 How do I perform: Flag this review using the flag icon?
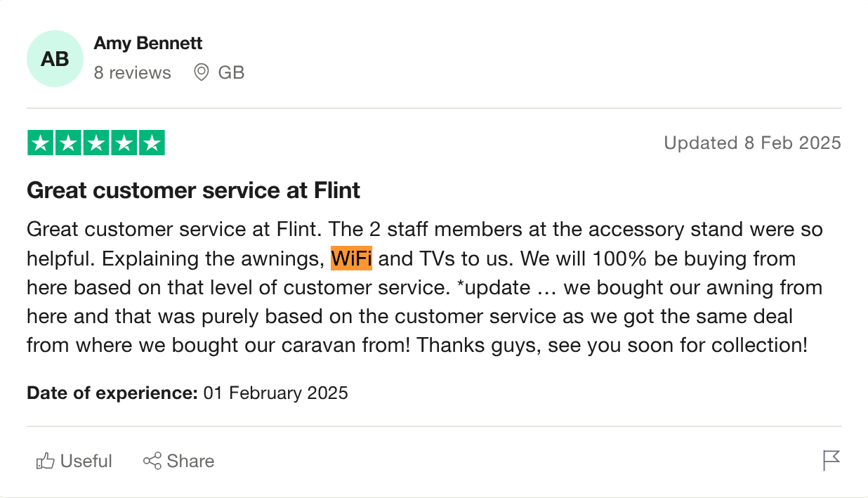coord(831,461)
